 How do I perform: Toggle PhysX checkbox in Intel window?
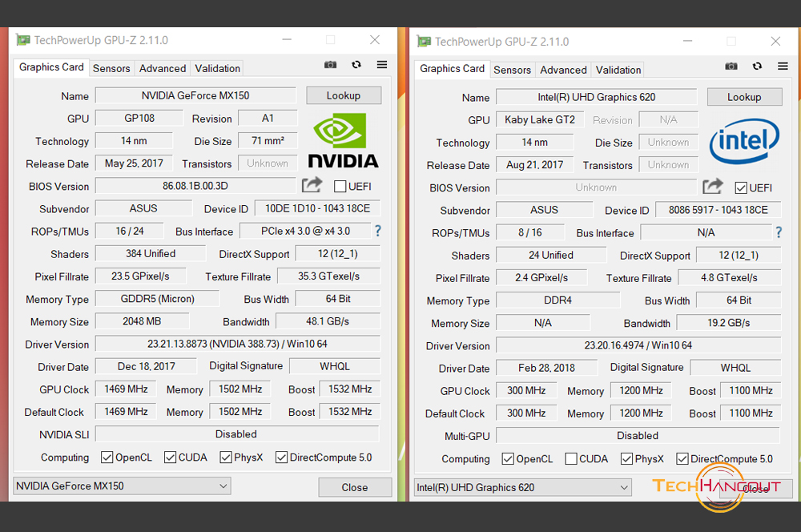point(627,459)
